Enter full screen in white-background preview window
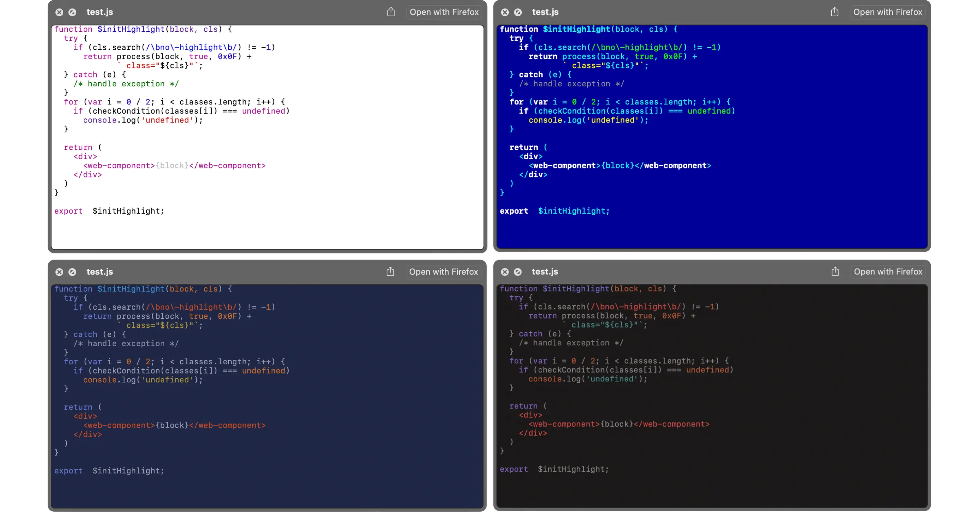Screen dimensions: 980x513 [x=72, y=12]
